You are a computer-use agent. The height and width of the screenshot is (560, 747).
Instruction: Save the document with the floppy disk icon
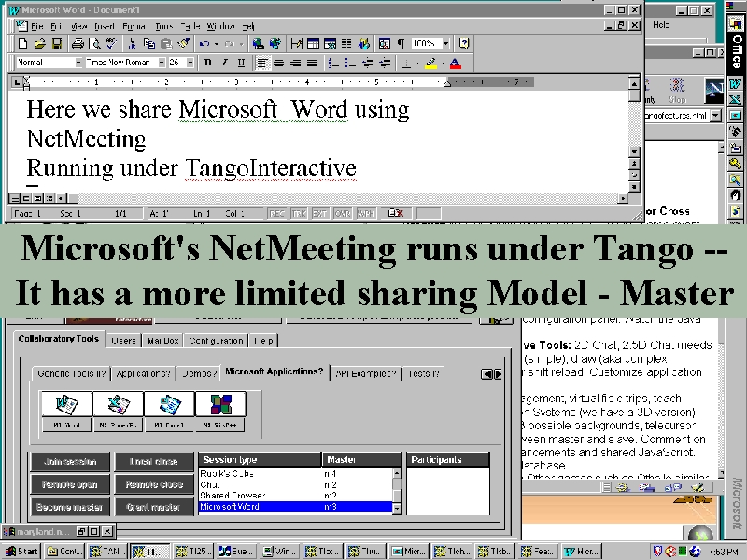[x=57, y=44]
